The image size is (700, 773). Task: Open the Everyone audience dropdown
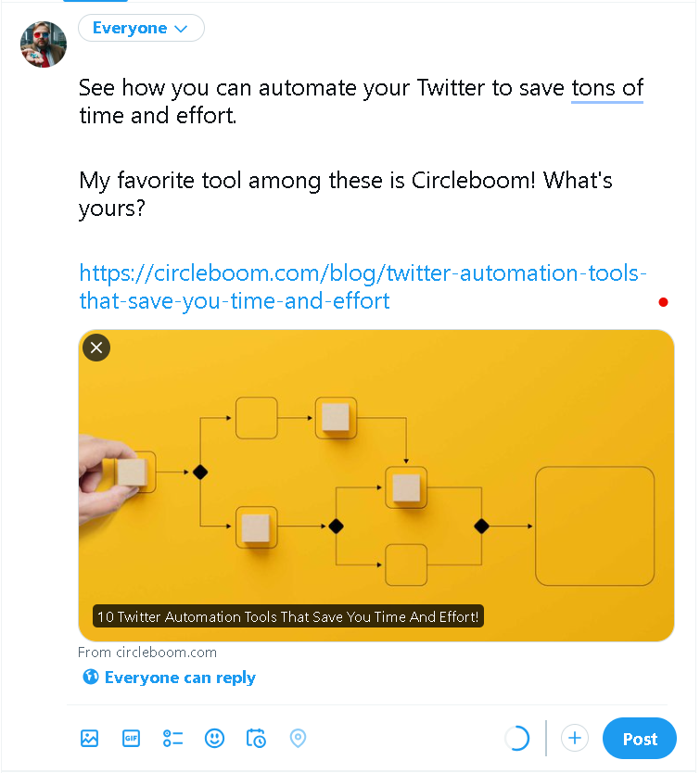click(141, 28)
